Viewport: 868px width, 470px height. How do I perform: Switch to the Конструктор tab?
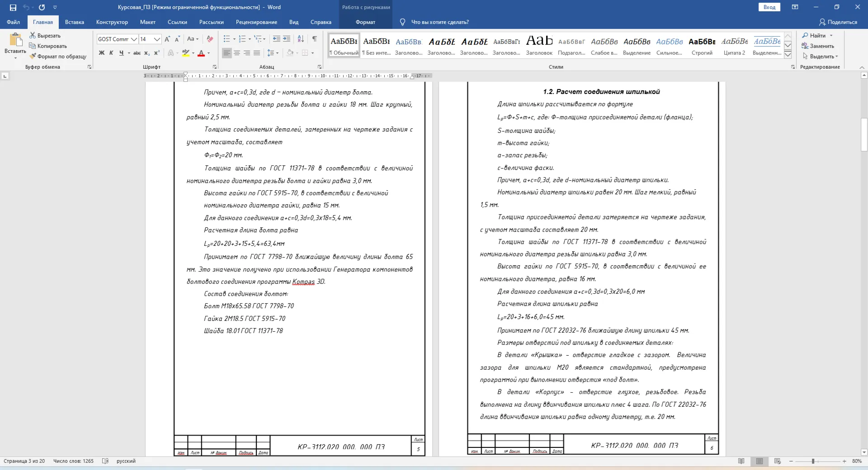(x=112, y=22)
